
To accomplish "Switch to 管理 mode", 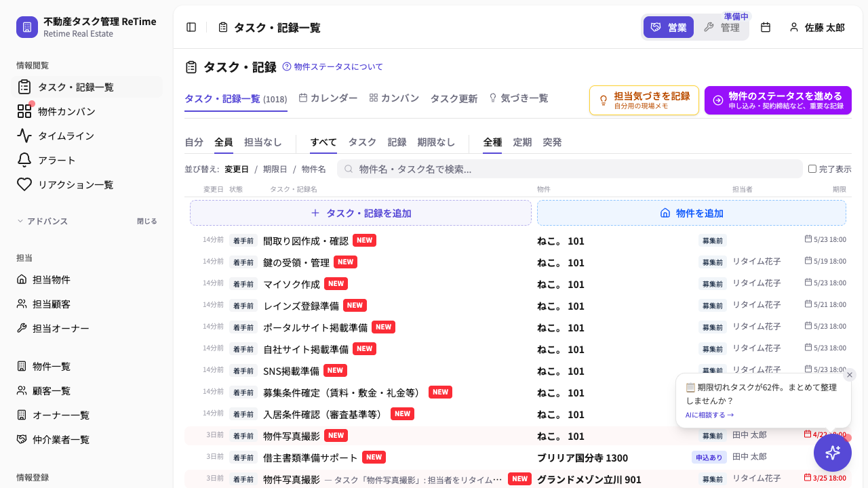I will [x=722, y=27].
